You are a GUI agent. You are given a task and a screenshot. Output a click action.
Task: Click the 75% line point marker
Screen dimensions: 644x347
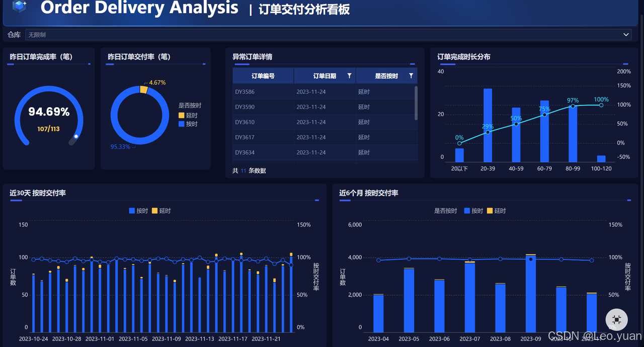pyautogui.click(x=544, y=115)
